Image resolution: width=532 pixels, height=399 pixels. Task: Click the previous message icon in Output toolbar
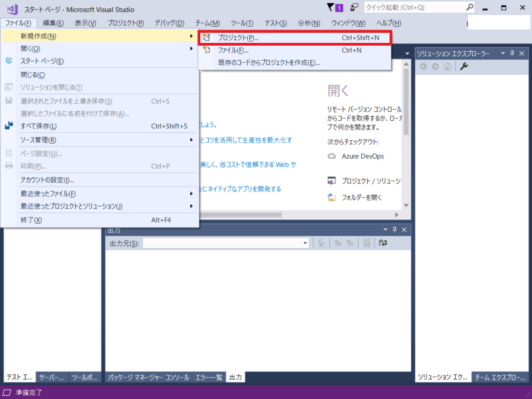[338, 243]
